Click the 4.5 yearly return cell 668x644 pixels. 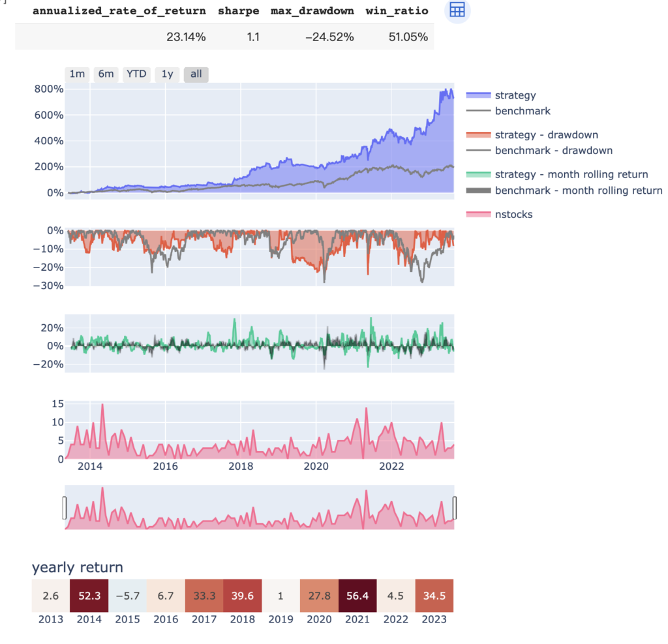[396, 596]
